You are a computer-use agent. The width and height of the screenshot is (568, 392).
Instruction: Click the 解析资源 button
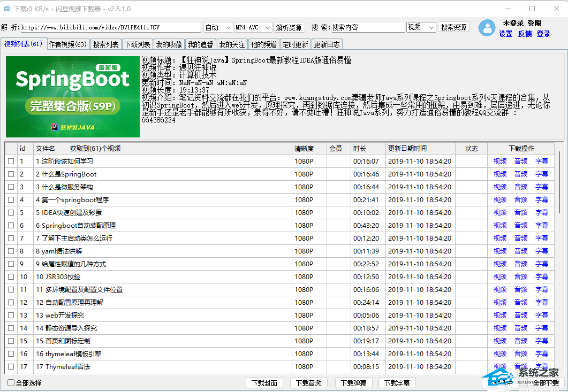click(x=289, y=26)
